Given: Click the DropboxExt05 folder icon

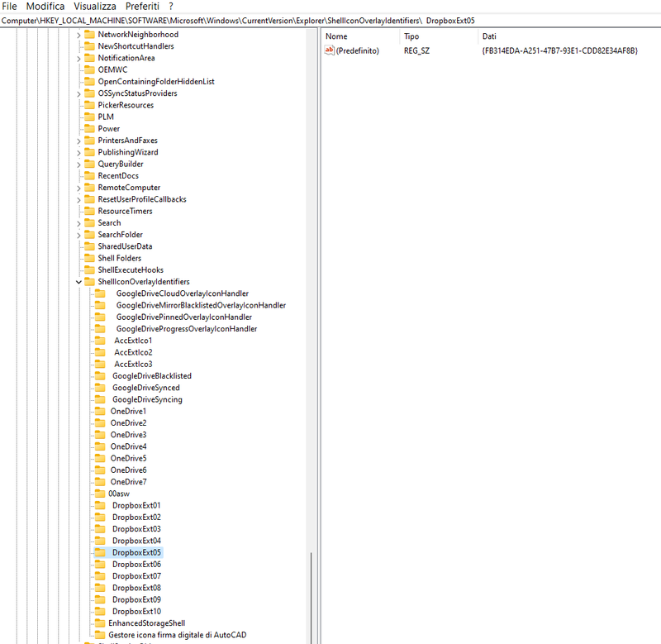Looking at the screenshot, I should pos(101,552).
